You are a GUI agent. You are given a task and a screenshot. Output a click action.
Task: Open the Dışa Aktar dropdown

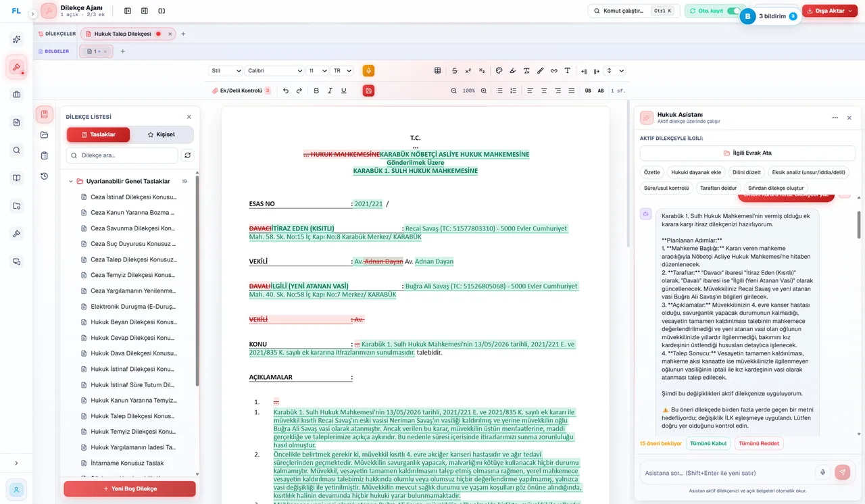tap(830, 11)
